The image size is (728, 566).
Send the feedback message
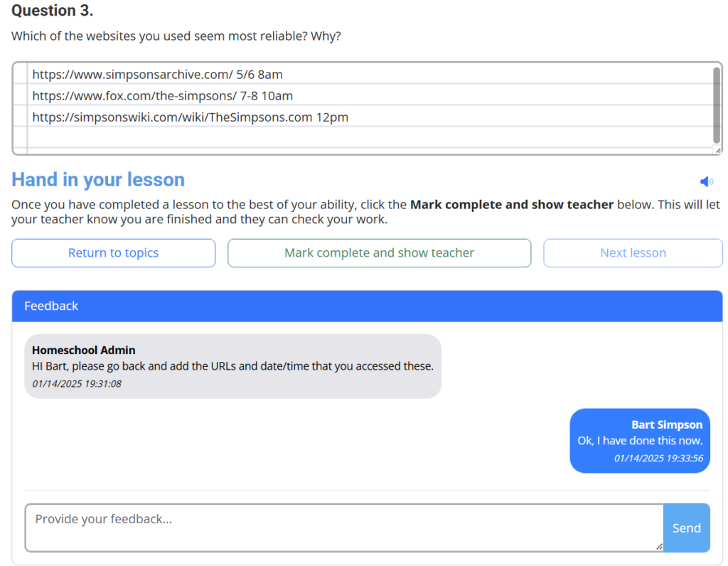687,528
